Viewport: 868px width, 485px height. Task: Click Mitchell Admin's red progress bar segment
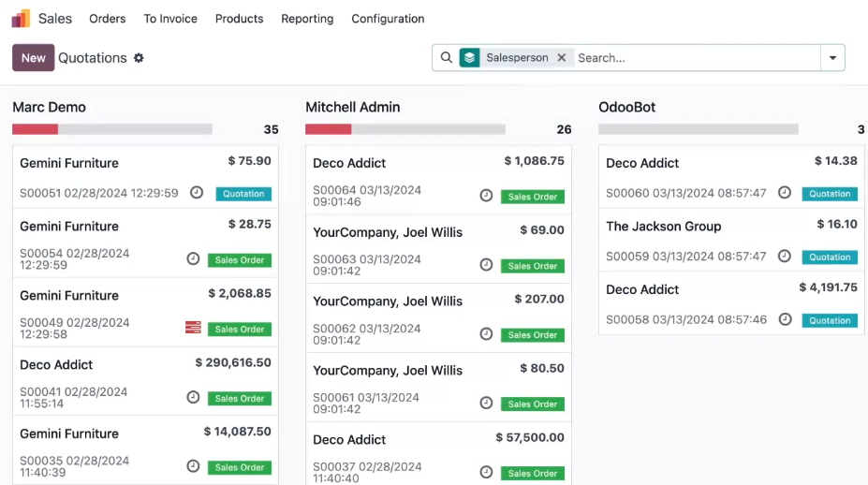point(329,129)
